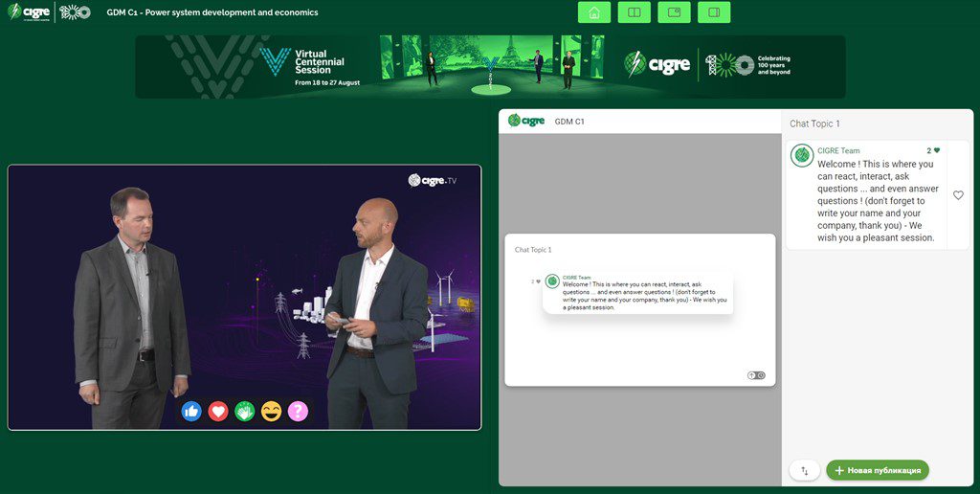Click the CIGRE logo in top-left
Viewport: 980px width, 494px height.
click(29, 12)
